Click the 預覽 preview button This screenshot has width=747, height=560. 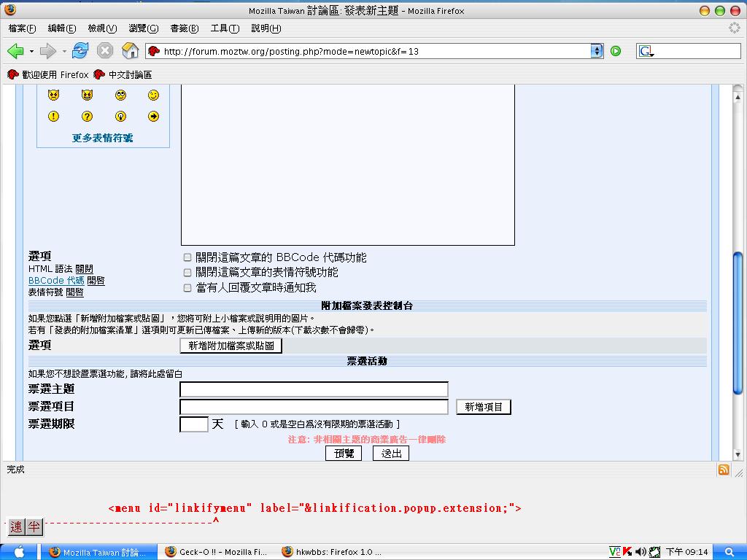click(x=344, y=454)
